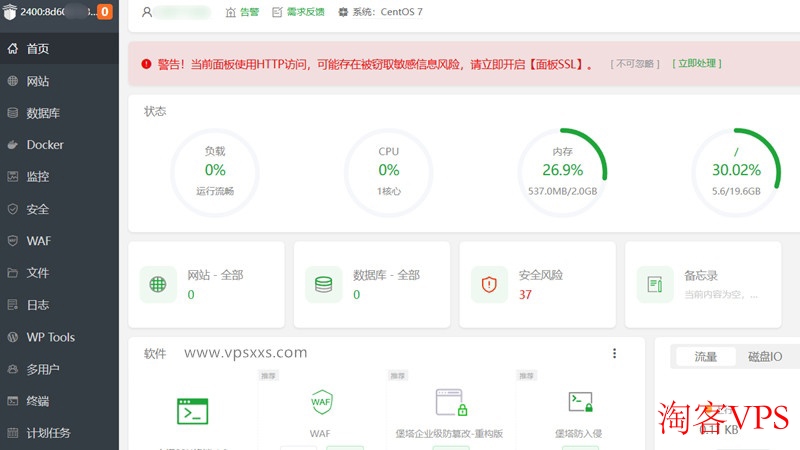Screen dimensions: 800x450
Task: Open the 监控 monitoring menu item
Action: point(59,177)
